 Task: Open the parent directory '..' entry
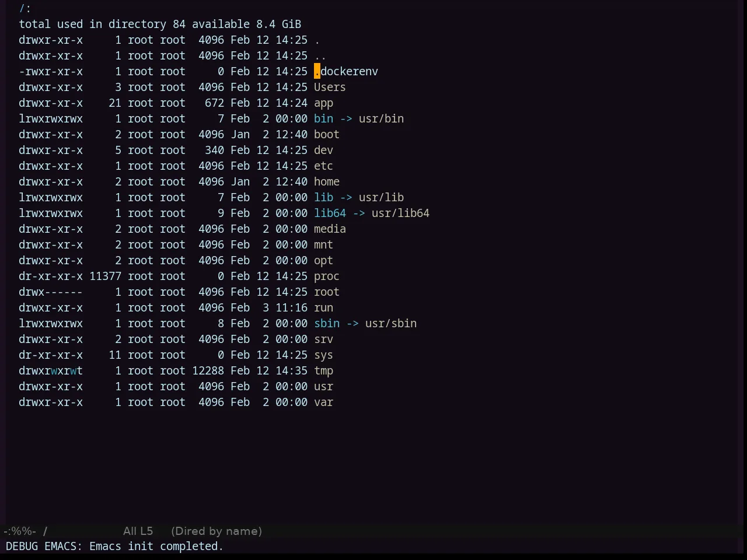320,55
